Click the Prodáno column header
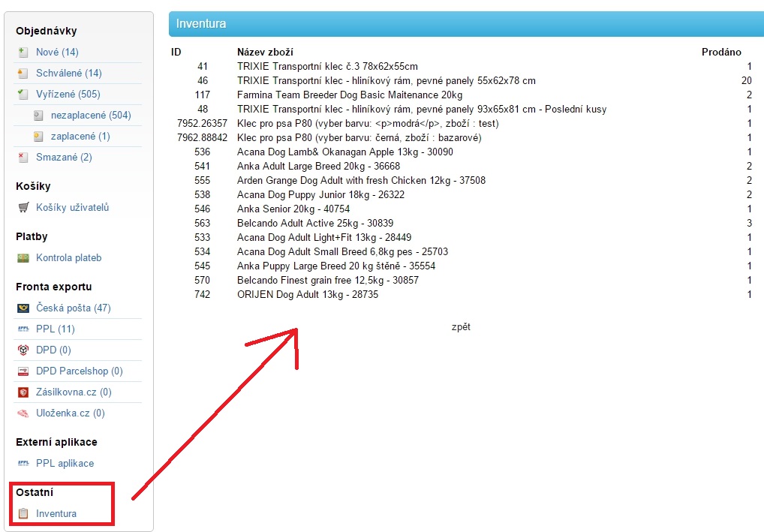 click(x=720, y=52)
